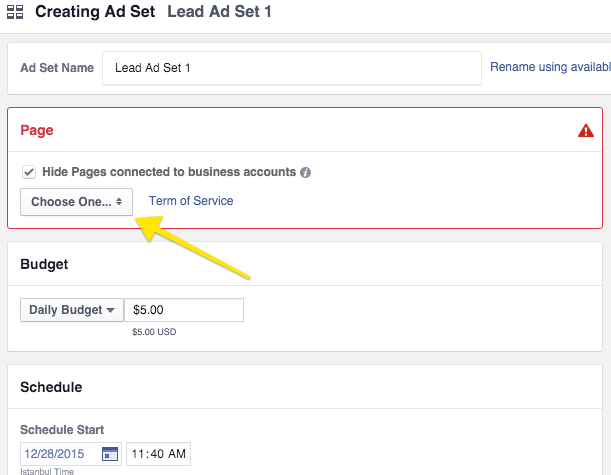Click the Lead Ad Set 1 header title
Screen dimensions: 611x475
(x=219, y=12)
